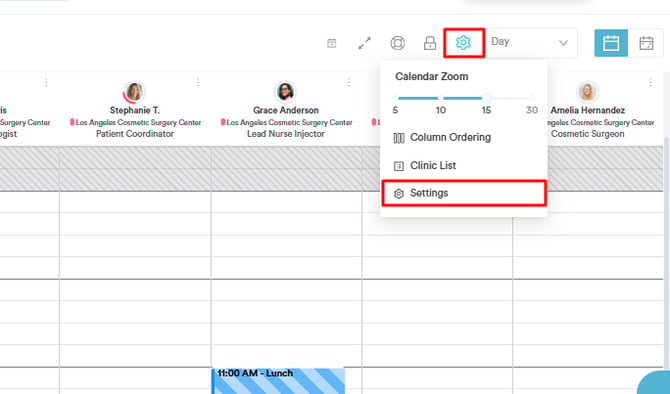Open Grace Anderson column options menu
The image size is (670, 394).
pyautogui.click(x=349, y=82)
